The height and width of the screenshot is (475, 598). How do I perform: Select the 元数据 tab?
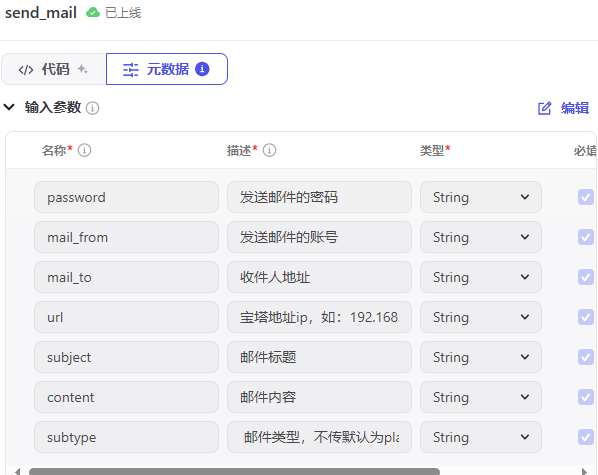[x=167, y=69]
